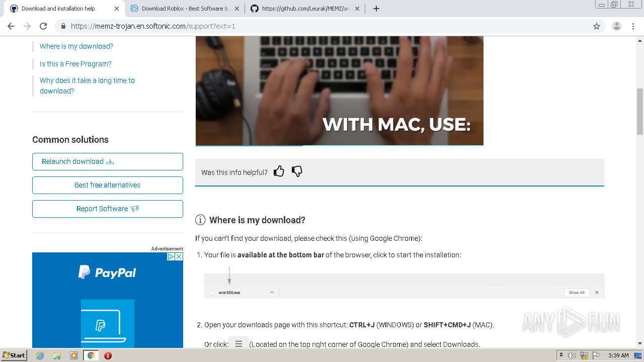
Task: Click the 'Where is my download?' heading
Action: (x=257, y=220)
